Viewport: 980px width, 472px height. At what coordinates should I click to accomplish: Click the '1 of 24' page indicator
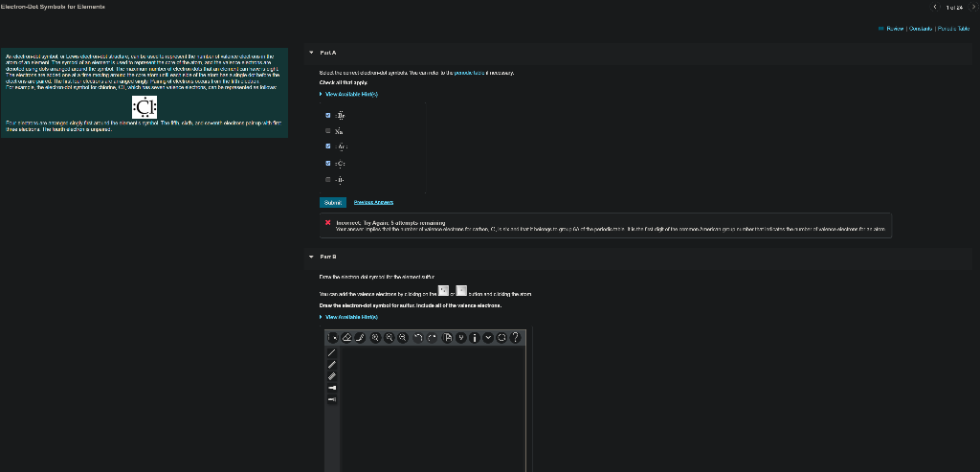pyautogui.click(x=954, y=7)
